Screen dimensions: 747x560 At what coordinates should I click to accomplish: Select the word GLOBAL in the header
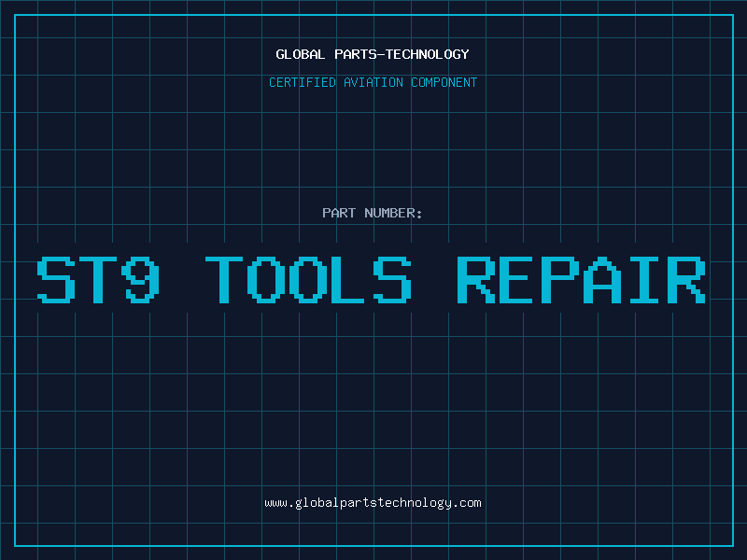tap(301, 54)
